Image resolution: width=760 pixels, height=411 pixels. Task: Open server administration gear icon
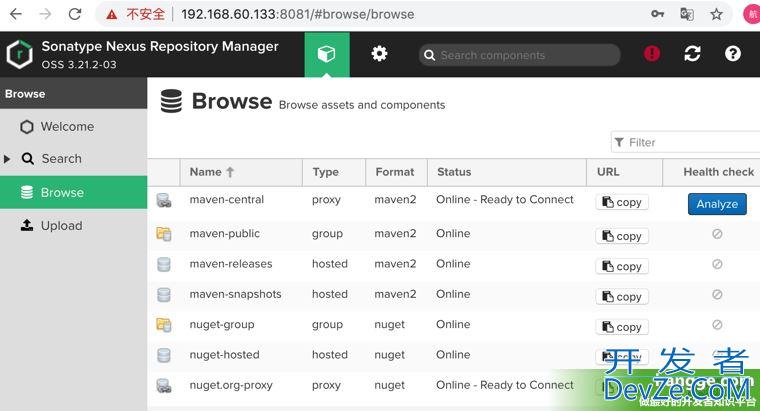coord(379,53)
